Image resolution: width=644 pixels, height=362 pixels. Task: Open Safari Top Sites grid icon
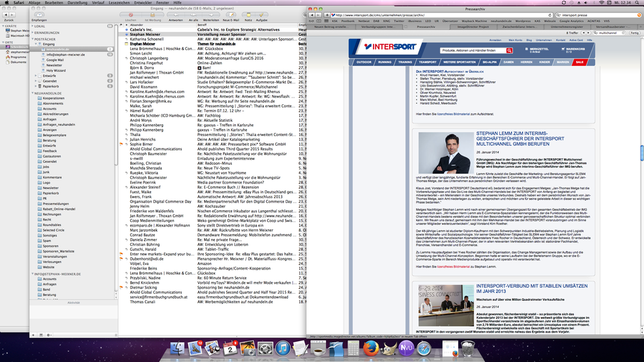point(326,21)
